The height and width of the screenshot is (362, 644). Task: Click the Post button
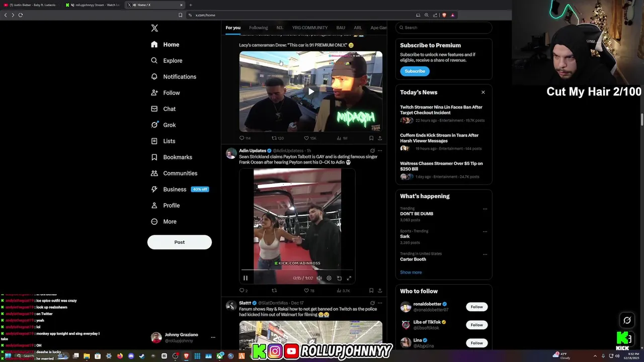(x=180, y=242)
